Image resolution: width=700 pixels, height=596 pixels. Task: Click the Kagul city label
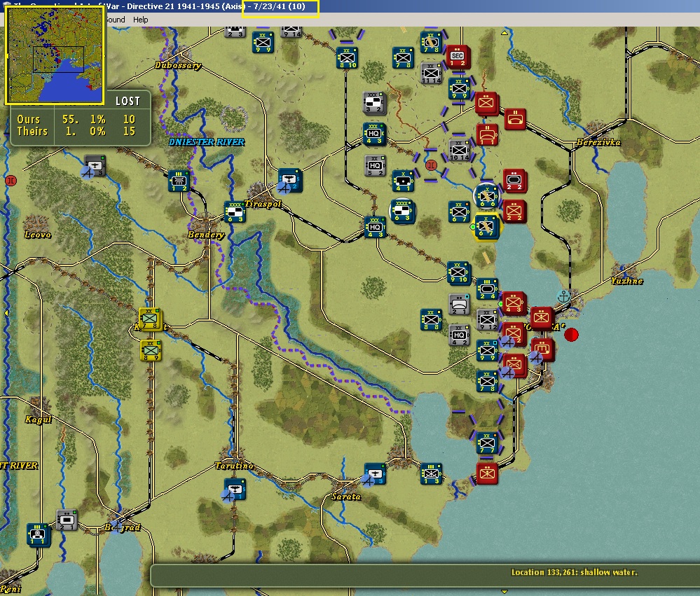tap(38, 420)
